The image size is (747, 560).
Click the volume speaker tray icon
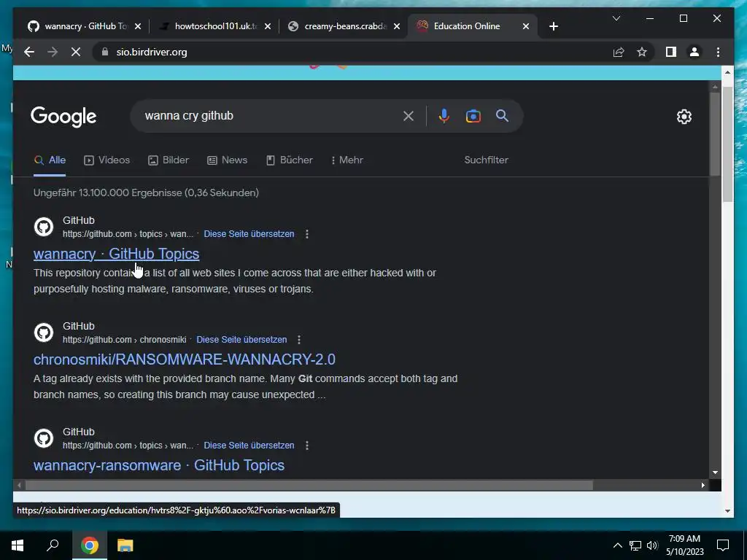pos(652,545)
